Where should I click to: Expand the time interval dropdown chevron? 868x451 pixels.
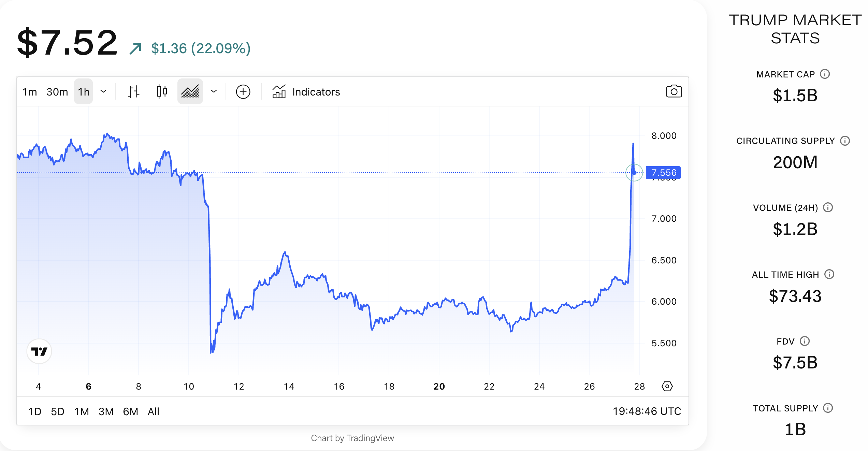(x=103, y=91)
